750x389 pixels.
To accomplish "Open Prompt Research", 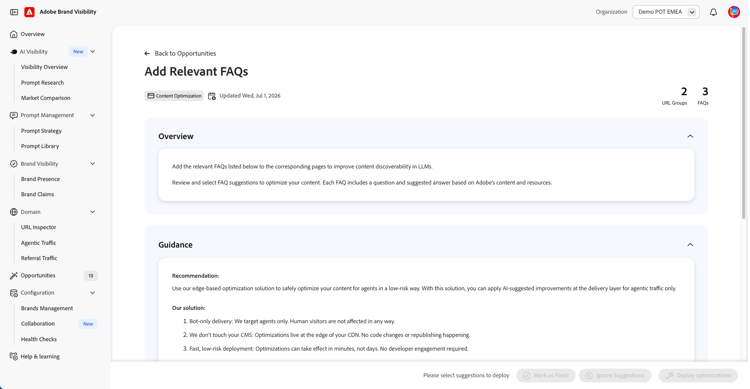I will tap(42, 83).
